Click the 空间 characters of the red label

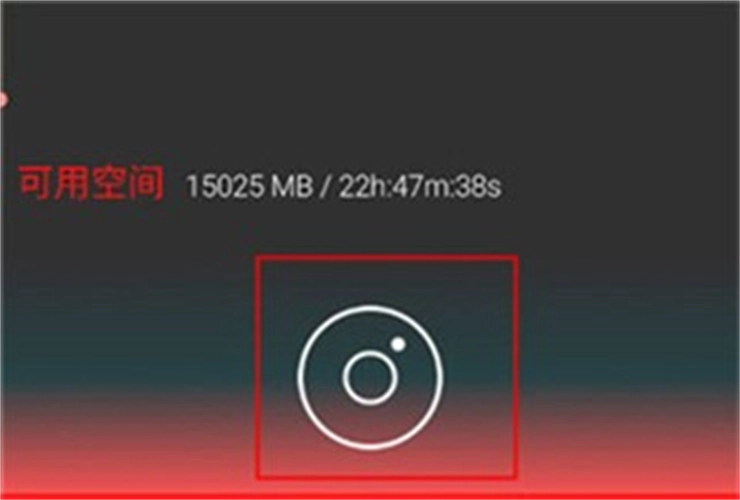(x=128, y=184)
